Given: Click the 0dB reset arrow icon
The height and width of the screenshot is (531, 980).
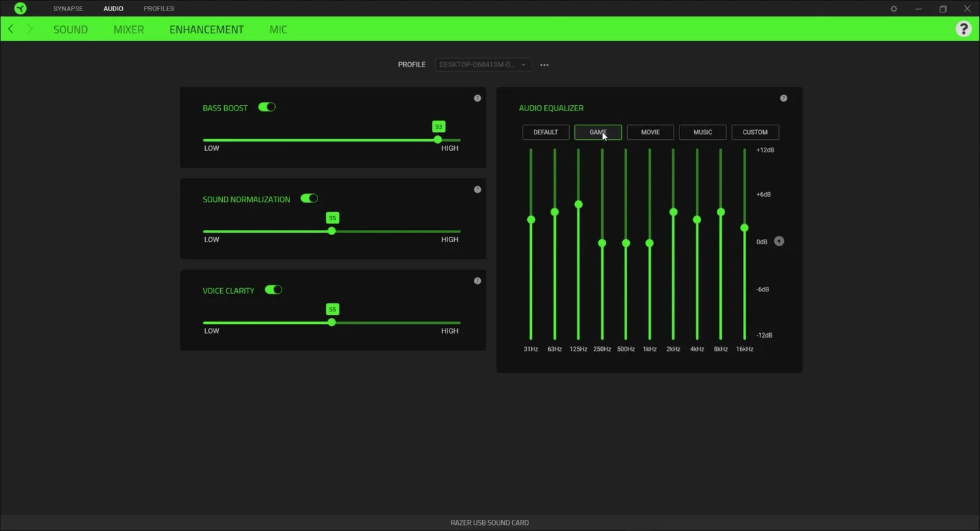Looking at the screenshot, I should 779,241.
